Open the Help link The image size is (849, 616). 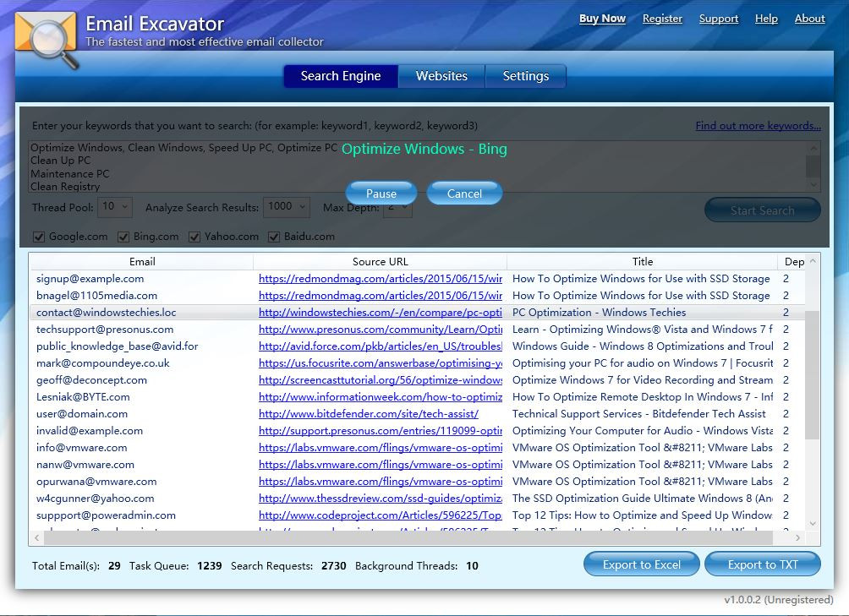click(766, 19)
